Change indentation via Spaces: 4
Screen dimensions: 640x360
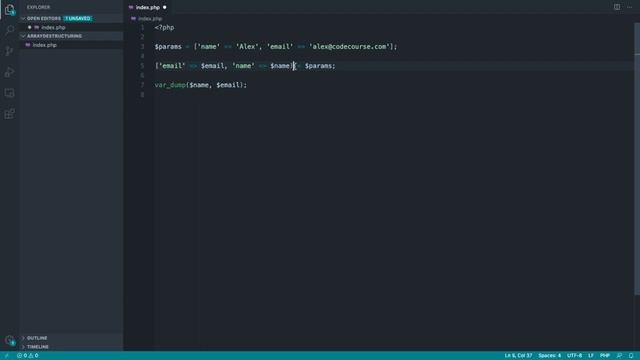point(549,356)
